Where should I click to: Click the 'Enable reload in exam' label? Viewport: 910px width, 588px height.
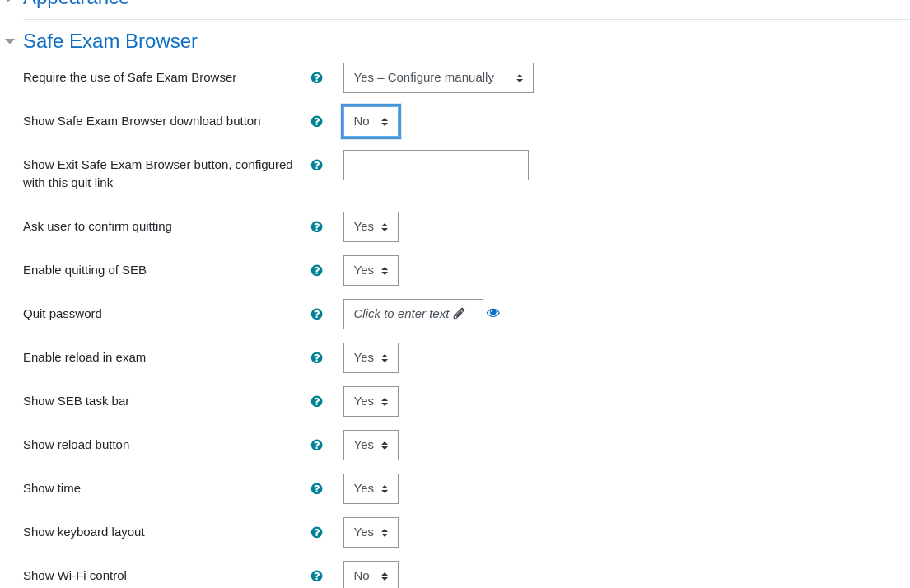pyautogui.click(x=85, y=357)
